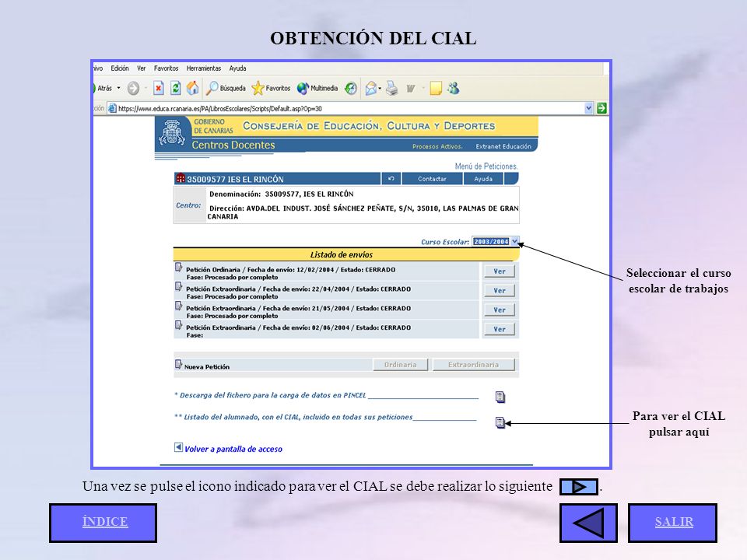Click the Messenger people icon
Viewport: 747px width, 560px height.
point(453,88)
